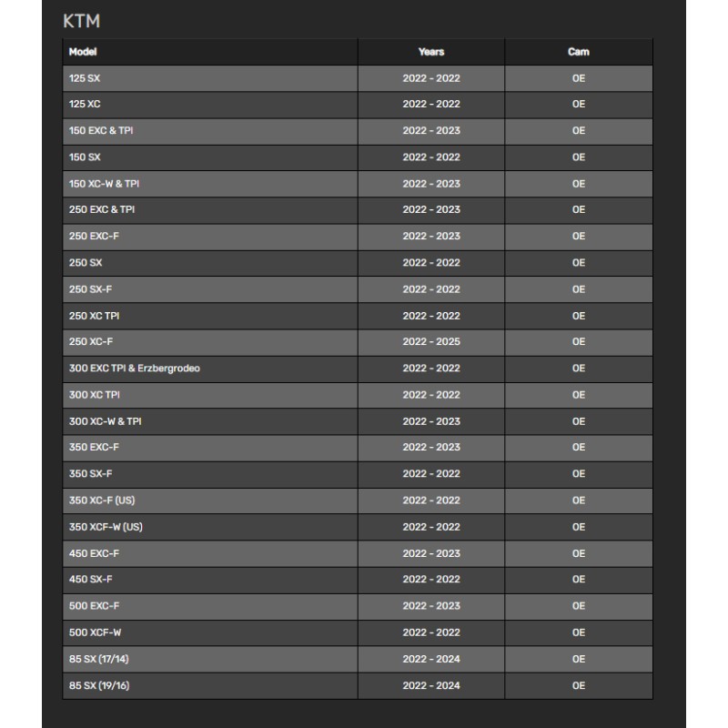Click years 2022 - 2024 for 85 SX (17/14)

(x=431, y=659)
